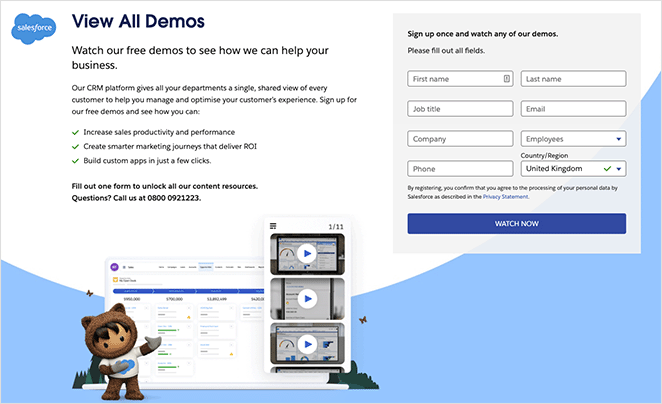Click the Country/Region label
Image resolution: width=662 pixels, height=404 pixels.
pyautogui.click(x=544, y=155)
